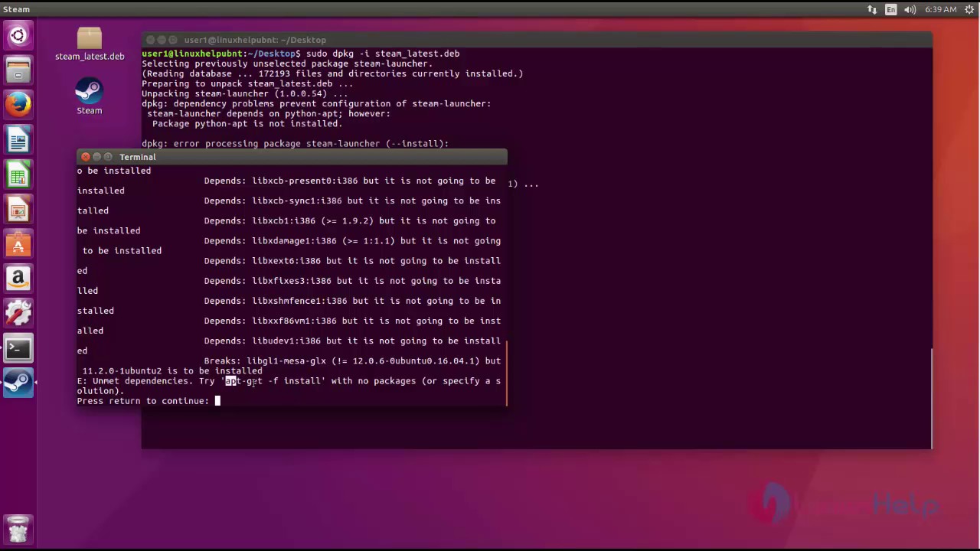Click the 'Press return to continue:' prompt
Screen dimensions: 980x551
click(x=142, y=401)
